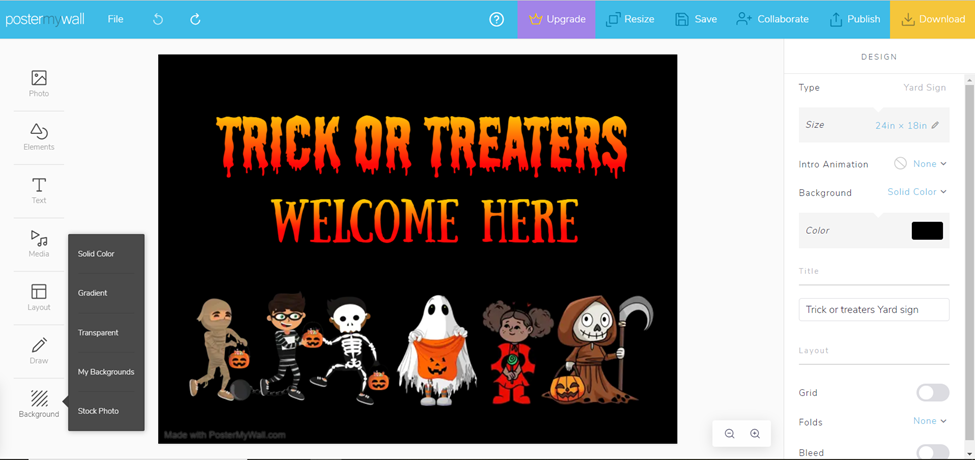975x460 pixels.
Task: Open the Media tool
Action: pyautogui.click(x=39, y=244)
